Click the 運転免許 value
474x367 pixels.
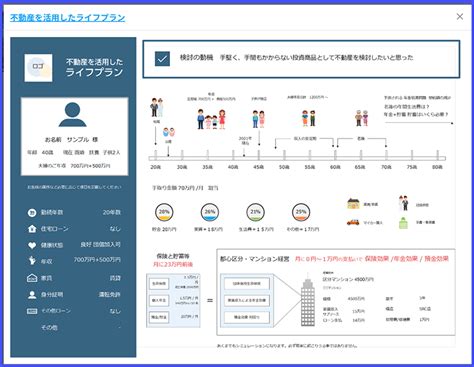coord(110,294)
